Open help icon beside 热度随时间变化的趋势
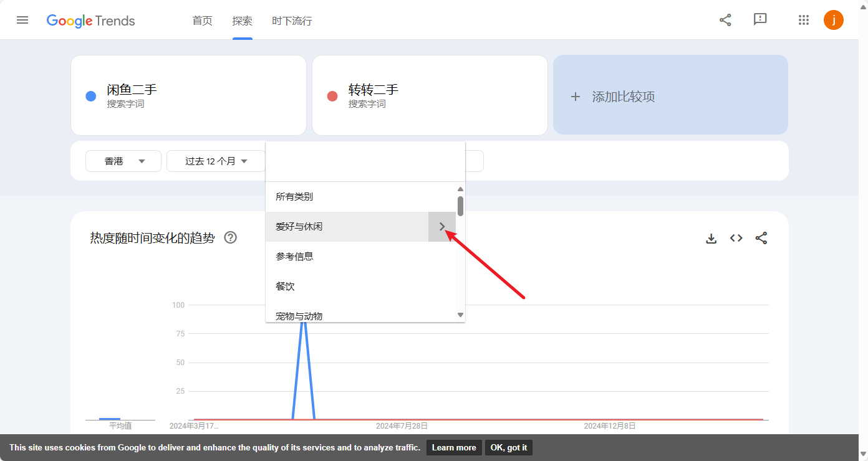Image resolution: width=868 pixels, height=461 pixels. 231,237
